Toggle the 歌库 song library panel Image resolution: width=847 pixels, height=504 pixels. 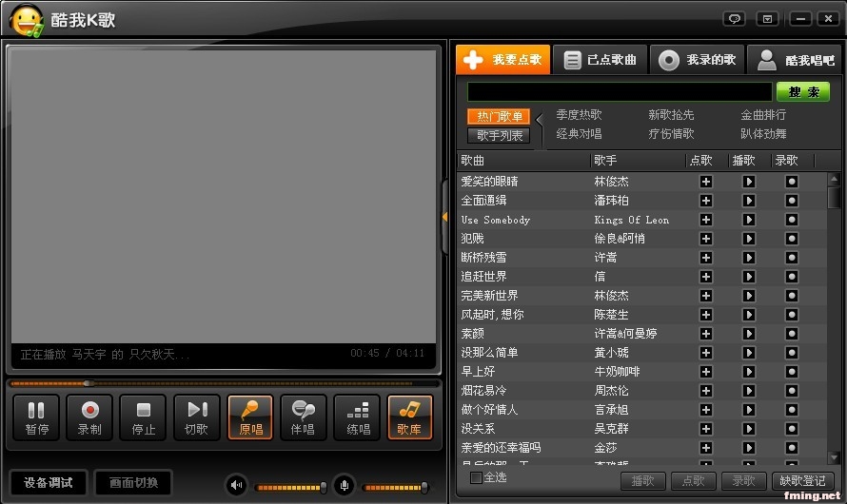tap(410, 417)
